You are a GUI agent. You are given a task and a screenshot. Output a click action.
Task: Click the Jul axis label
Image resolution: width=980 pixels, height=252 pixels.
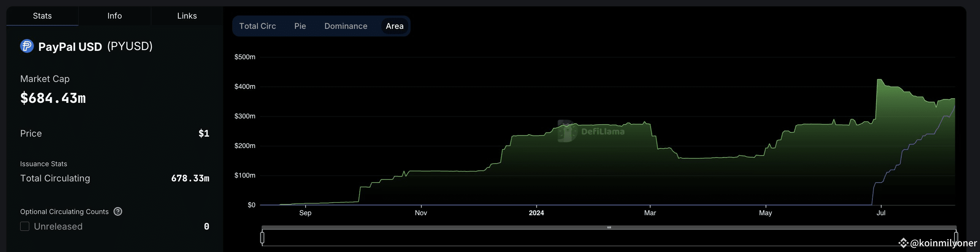[881, 213]
